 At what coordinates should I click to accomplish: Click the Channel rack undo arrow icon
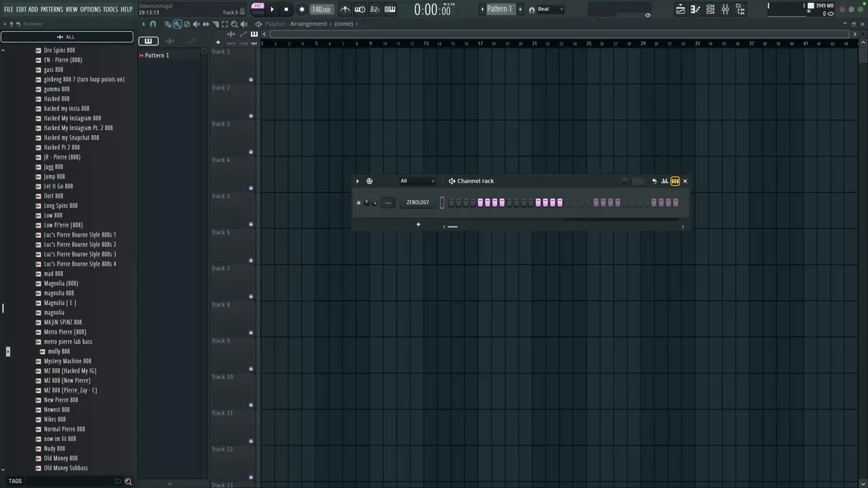click(x=654, y=181)
